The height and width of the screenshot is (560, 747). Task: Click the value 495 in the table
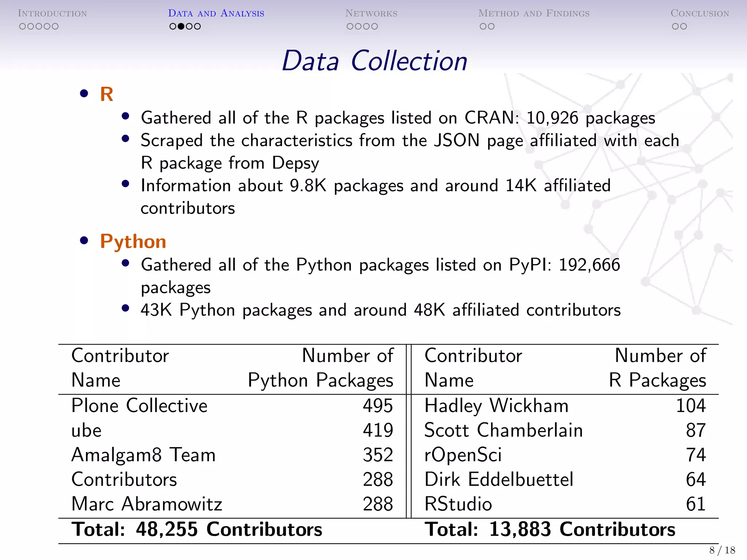(x=378, y=406)
